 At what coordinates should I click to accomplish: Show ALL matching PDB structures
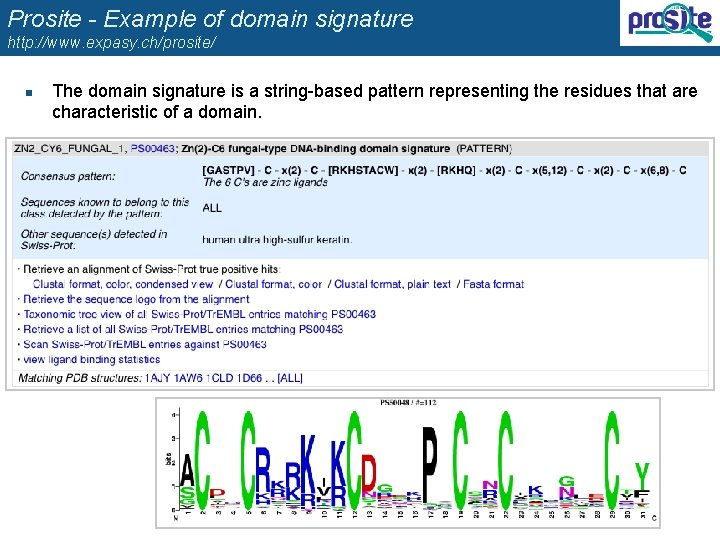pyautogui.click(x=290, y=378)
